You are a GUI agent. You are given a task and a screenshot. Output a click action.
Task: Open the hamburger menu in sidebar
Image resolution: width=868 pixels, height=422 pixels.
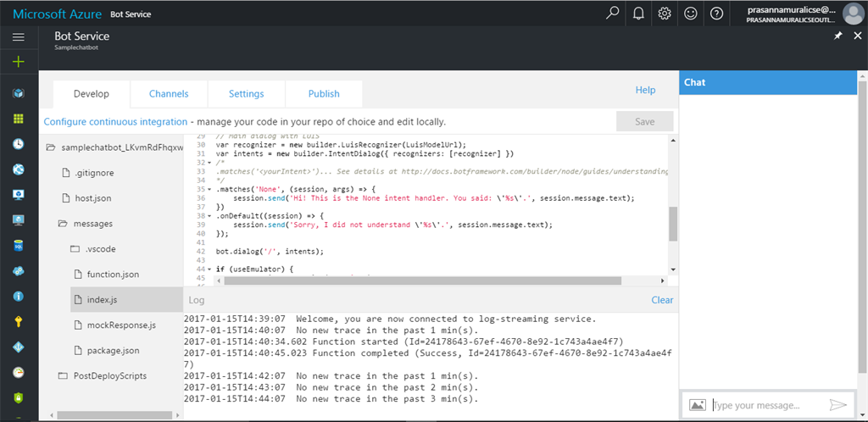pyautogui.click(x=19, y=37)
